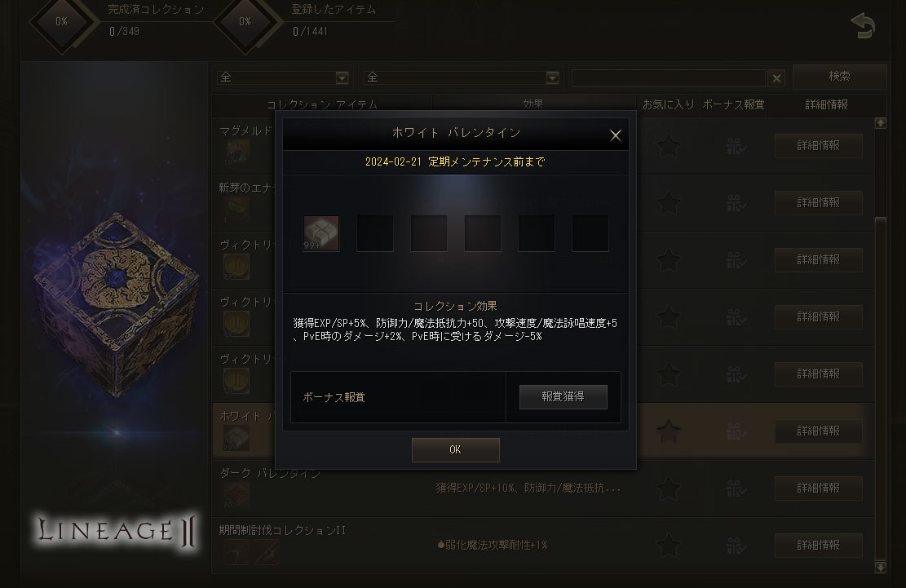The width and height of the screenshot is (906, 588).
Task: Close the ホワイト バレンタイン dialog
Action: [616, 135]
